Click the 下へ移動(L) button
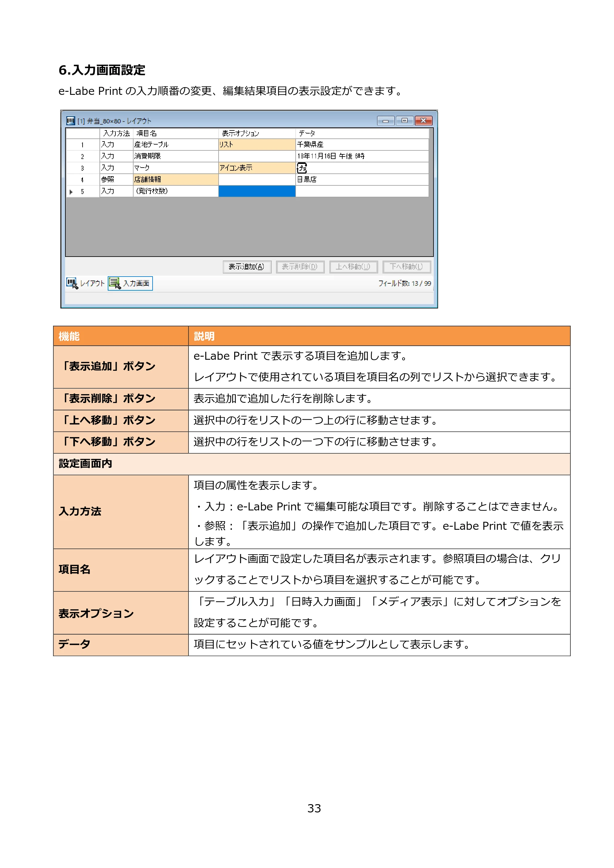614x868 pixels. tap(406, 267)
